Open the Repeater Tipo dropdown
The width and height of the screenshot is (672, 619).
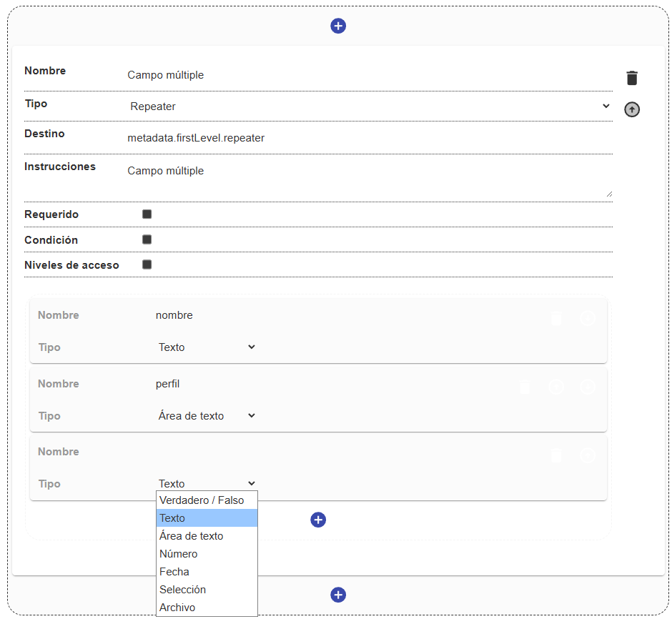370,107
